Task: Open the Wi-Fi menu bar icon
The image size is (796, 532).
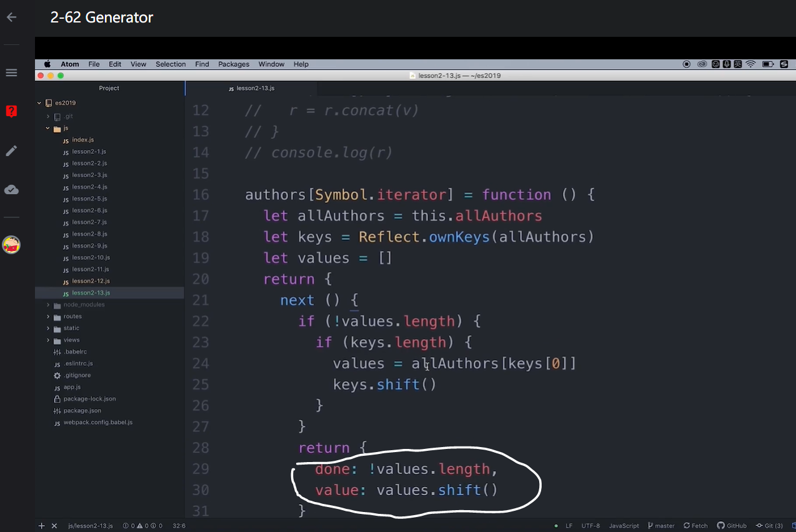Action: click(x=751, y=64)
